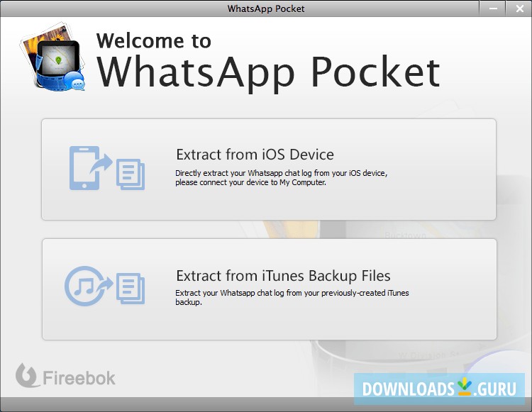
Task: Click the 'previously-created iTunes backup' description text
Action: [x=292, y=297]
